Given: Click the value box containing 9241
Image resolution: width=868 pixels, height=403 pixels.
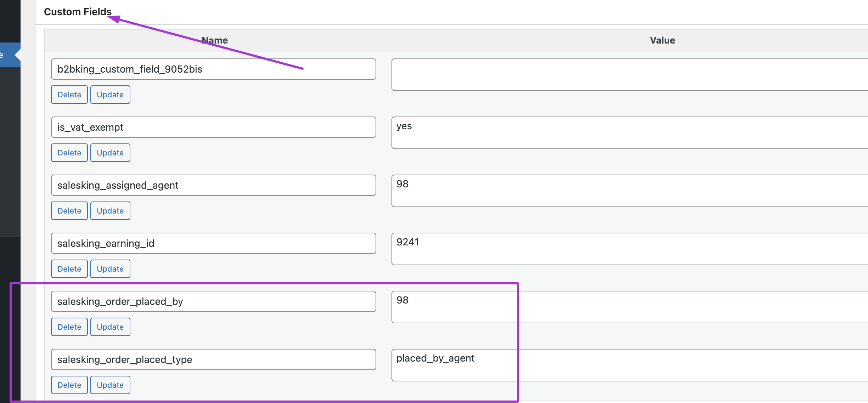Looking at the screenshot, I should [630, 249].
